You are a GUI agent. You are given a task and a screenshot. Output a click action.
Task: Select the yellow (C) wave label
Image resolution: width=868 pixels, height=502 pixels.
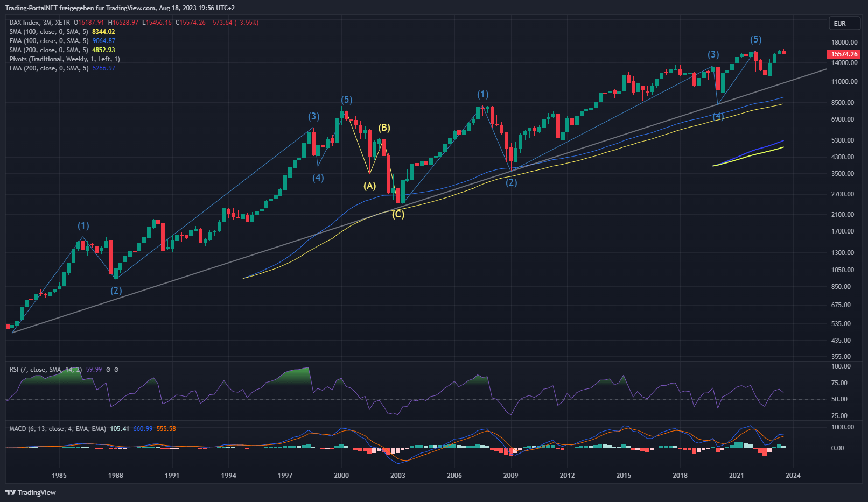[398, 215]
